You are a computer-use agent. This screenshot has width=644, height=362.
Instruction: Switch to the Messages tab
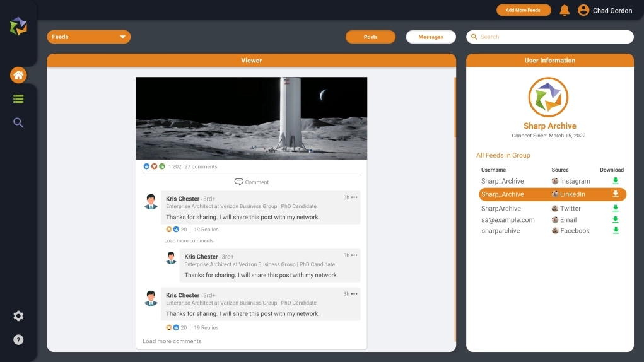tap(431, 37)
